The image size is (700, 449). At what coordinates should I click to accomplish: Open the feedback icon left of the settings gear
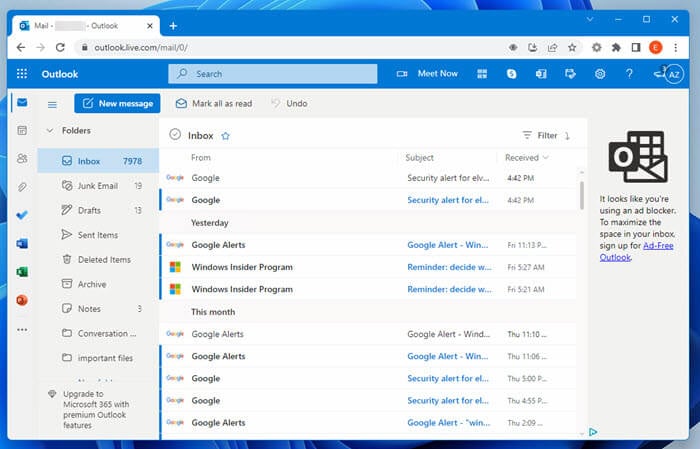click(570, 74)
